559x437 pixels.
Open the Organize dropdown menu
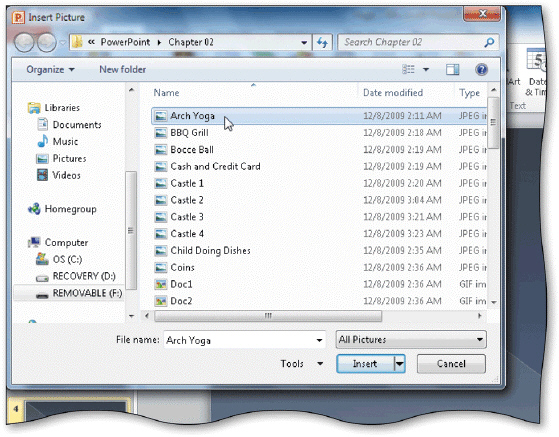pos(50,70)
